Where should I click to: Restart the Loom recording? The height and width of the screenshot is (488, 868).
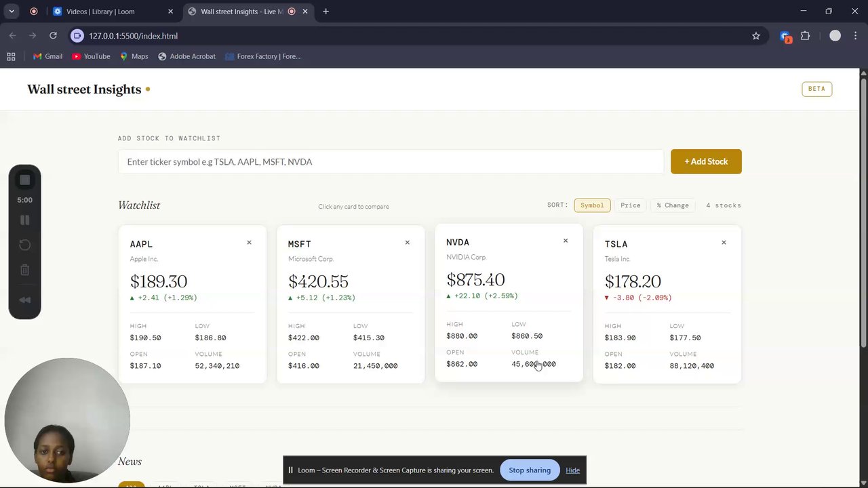24,245
